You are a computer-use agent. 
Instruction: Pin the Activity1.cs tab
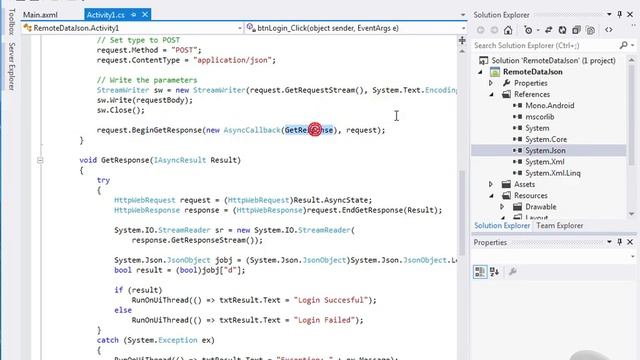coord(133,15)
